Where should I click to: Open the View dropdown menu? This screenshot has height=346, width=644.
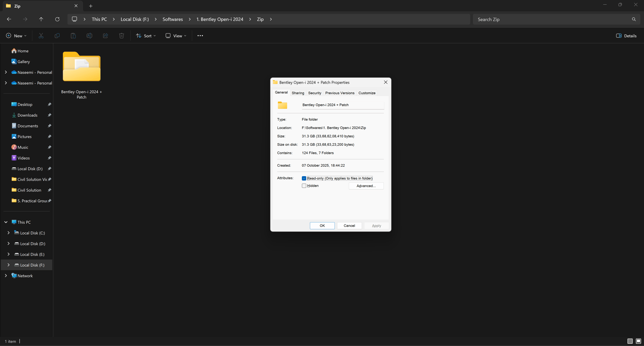pyautogui.click(x=176, y=36)
